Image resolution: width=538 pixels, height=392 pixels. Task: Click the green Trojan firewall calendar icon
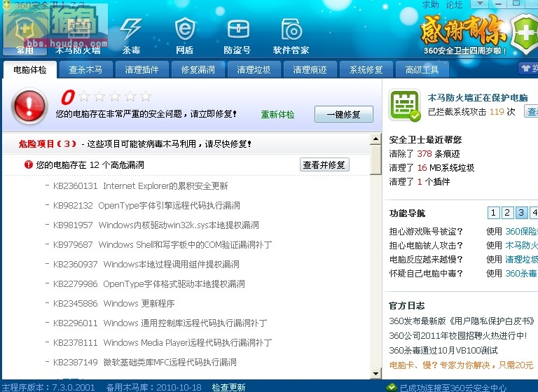(405, 105)
